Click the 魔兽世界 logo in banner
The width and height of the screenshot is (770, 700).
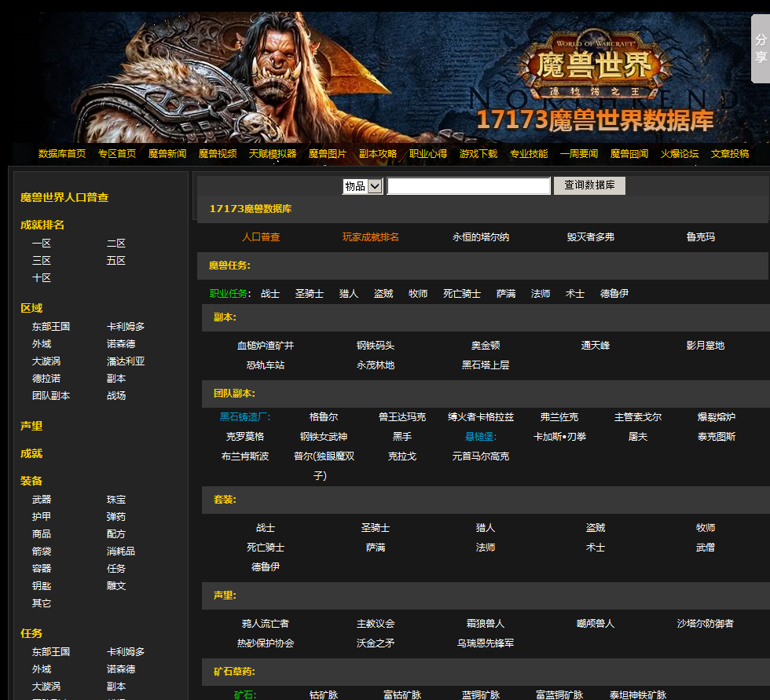594,64
